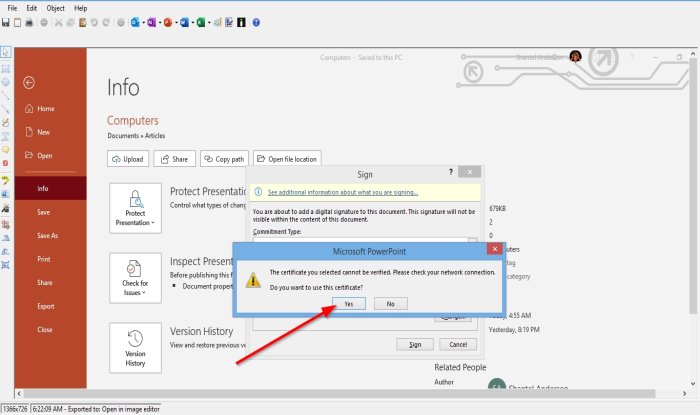This screenshot has height=415, width=700.
Task: Open the Protect Presentation dropdown button
Action: pos(135,208)
